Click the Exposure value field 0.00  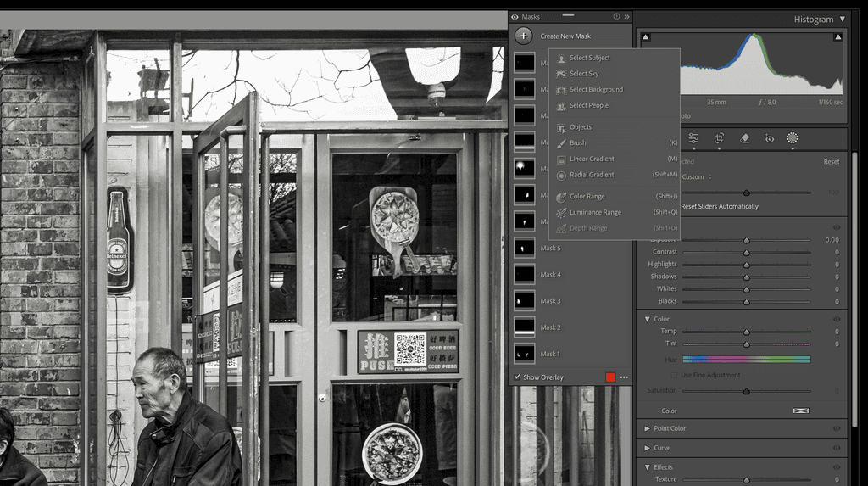coord(832,240)
